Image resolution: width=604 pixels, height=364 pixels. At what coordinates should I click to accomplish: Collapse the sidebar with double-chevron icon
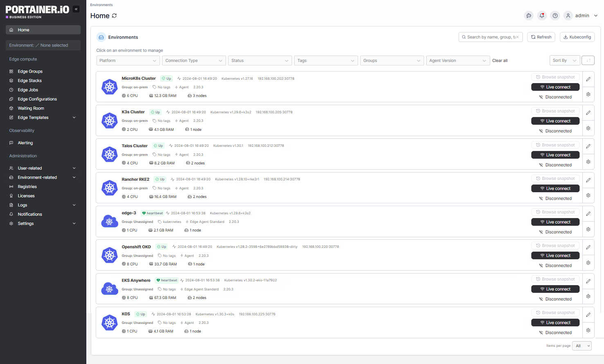point(76,9)
